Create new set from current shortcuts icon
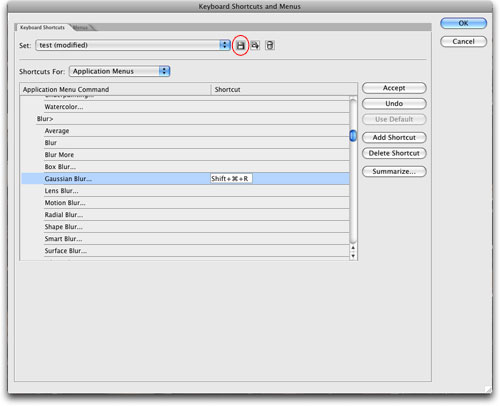 [255, 45]
